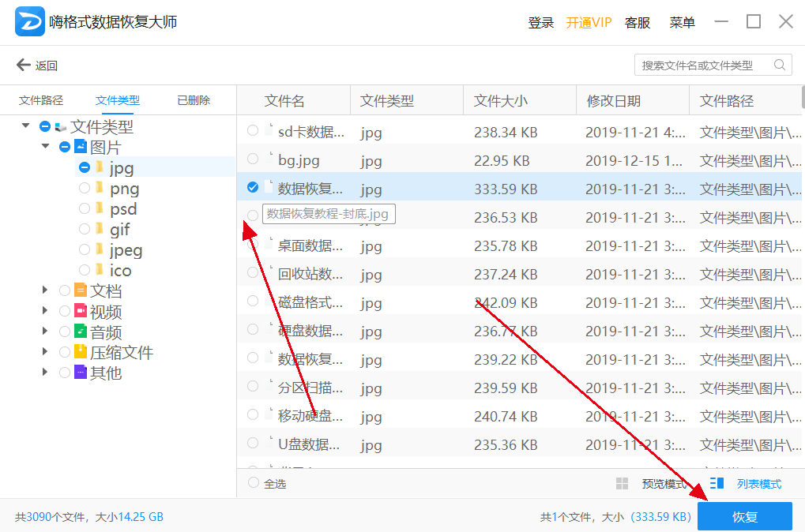Open 客服 customer service

pyautogui.click(x=638, y=22)
